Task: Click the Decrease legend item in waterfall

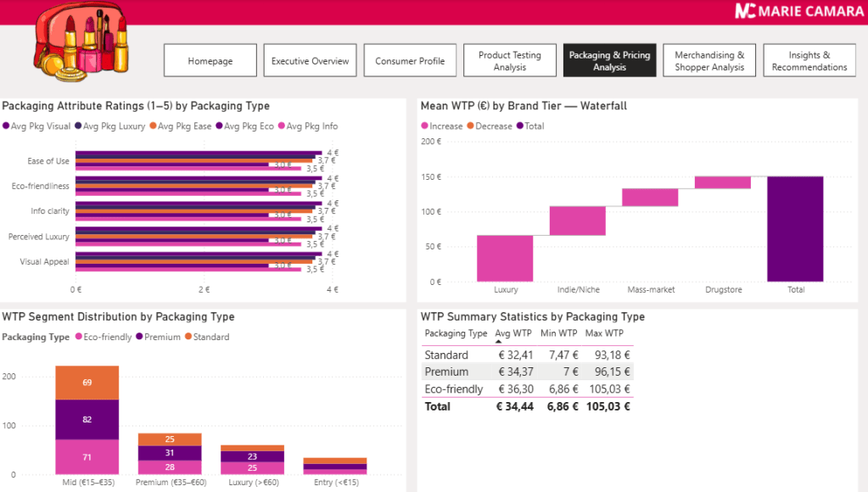Action: [493, 126]
